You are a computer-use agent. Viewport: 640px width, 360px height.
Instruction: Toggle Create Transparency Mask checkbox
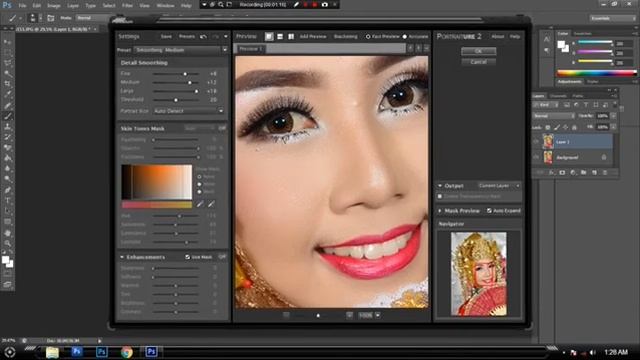pyautogui.click(x=440, y=196)
